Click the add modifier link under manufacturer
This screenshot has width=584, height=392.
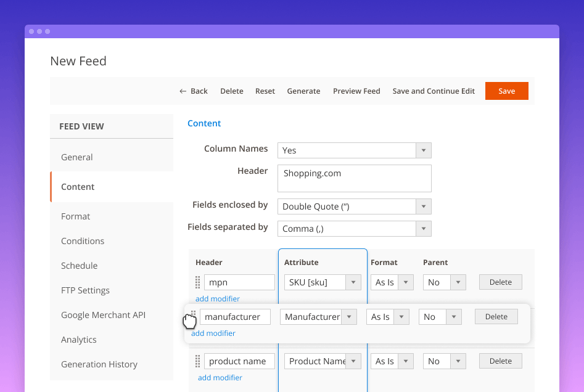(x=213, y=333)
